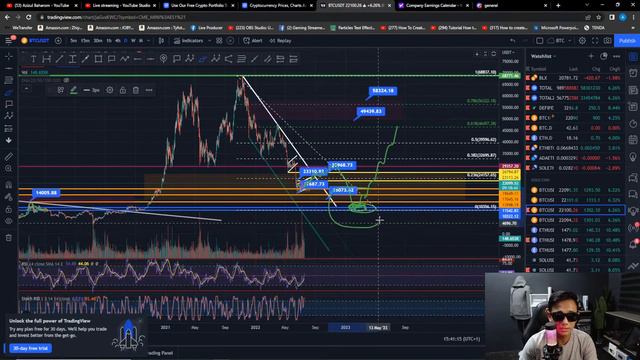Select ETH.D row in Watchlist
640x360 pixels.
(575, 138)
